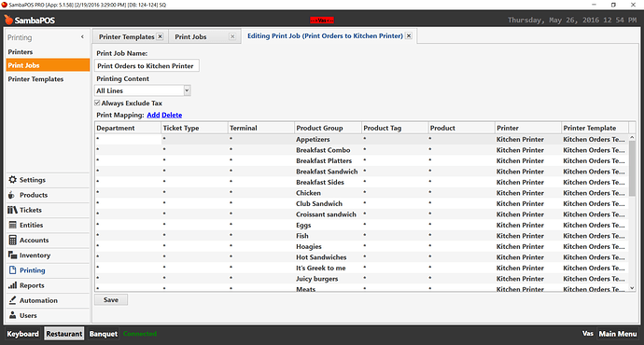Open the Automation pencil icon

tap(13, 300)
